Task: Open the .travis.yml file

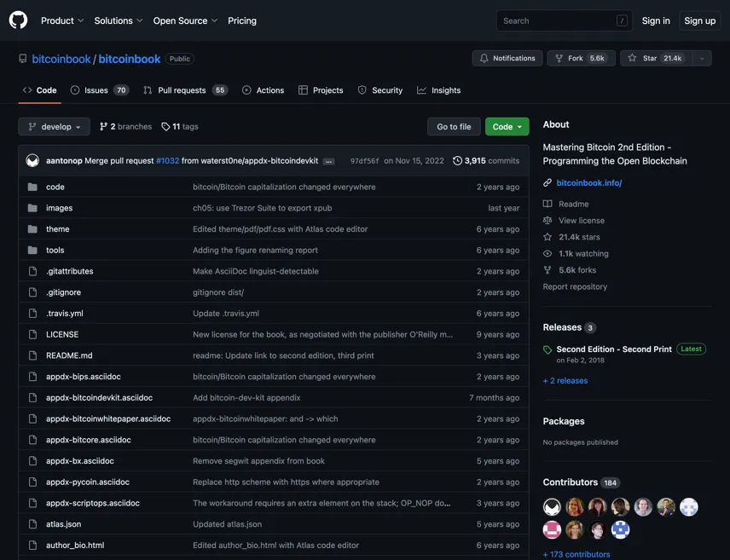Action: pyautogui.click(x=65, y=314)
